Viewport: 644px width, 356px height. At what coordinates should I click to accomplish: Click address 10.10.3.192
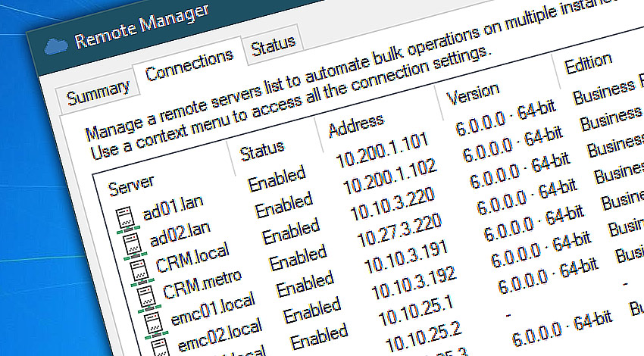(414, 283)
